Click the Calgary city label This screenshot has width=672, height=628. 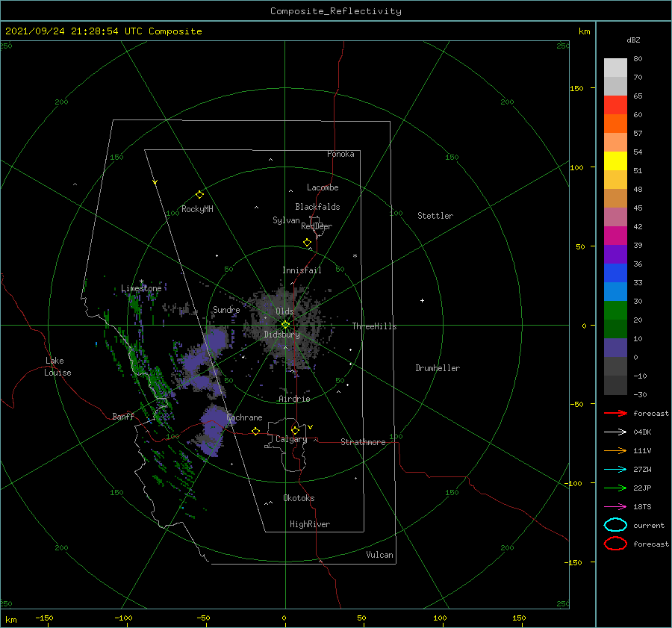tap(291, 439)
